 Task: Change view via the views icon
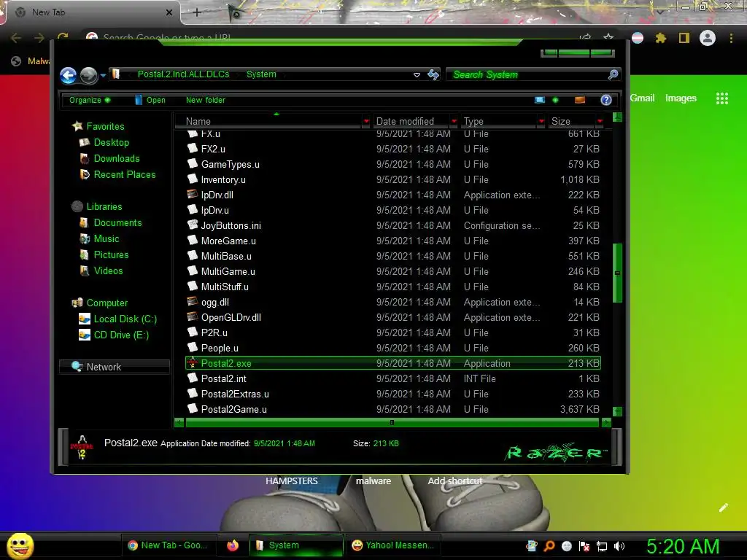click(540, 100)
